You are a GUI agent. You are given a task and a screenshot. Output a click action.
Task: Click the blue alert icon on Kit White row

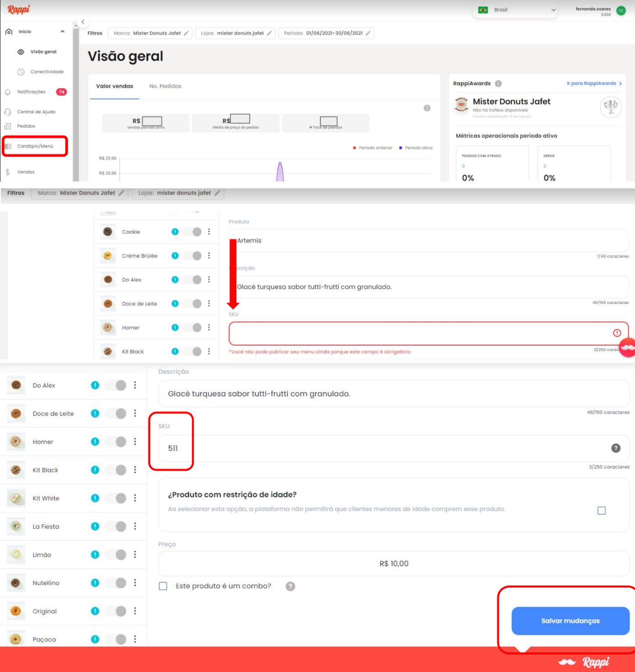click(x=95, y=498)
